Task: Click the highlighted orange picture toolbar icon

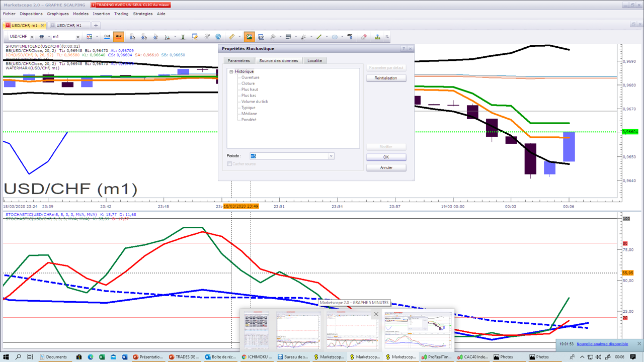Action: pyautogui.click(x=249, y=37)
